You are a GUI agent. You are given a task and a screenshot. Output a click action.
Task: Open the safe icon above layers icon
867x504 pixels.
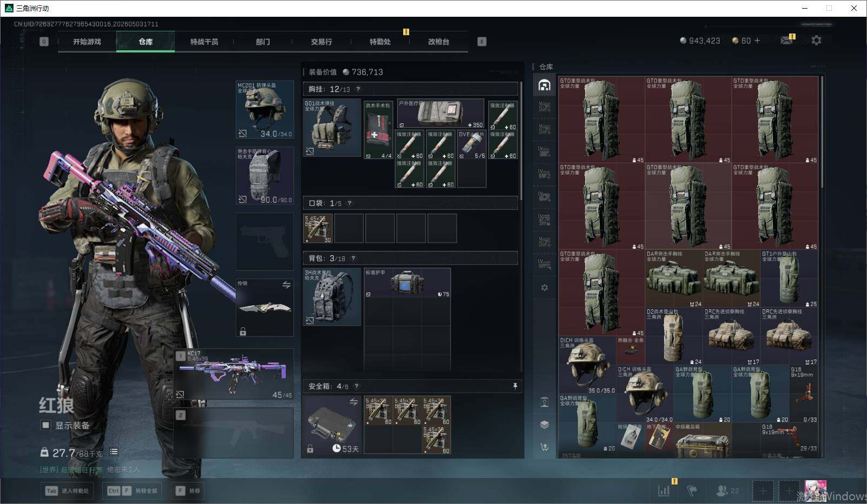click(544, 402)
